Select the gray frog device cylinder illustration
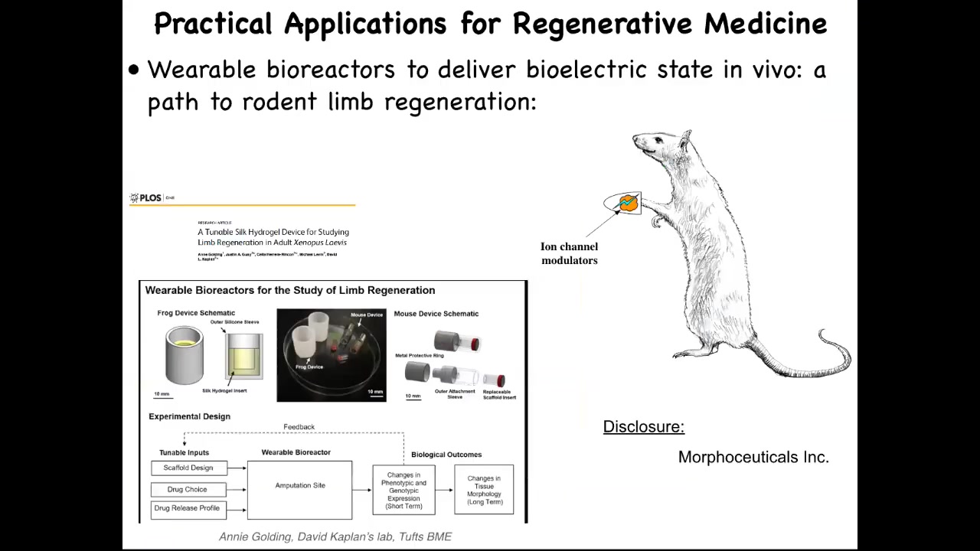This screenshot has width=980, height=551. point(185,355)
